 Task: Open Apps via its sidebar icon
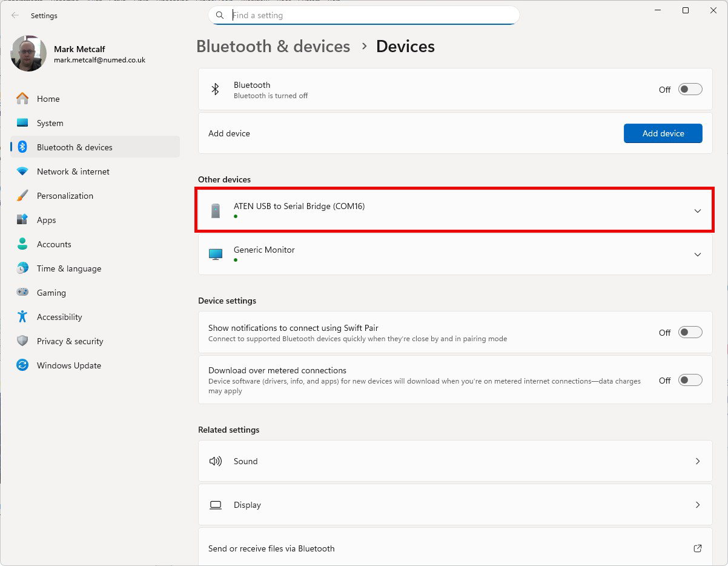click(x=22, y=220)
